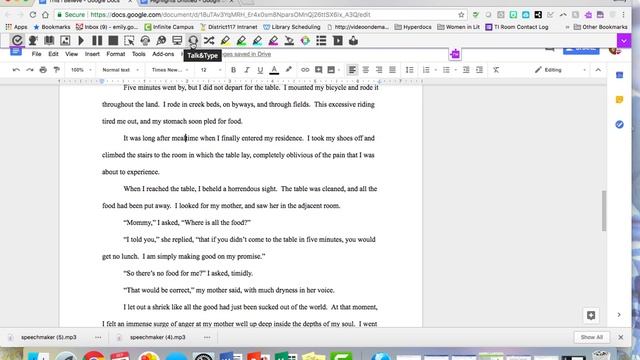Image resolution: width=640 pixels, height=360 pixels.
Task: Click the Read&Write Pause button
Action: 97,40
